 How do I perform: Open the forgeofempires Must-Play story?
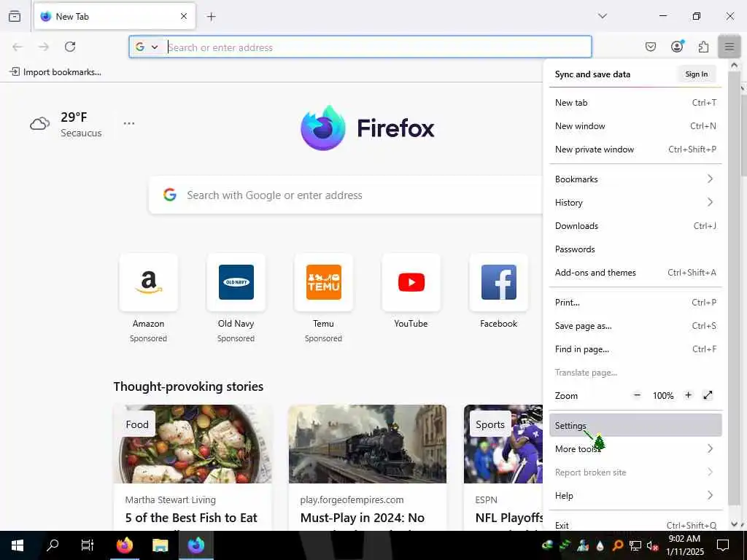click(368, 467)
